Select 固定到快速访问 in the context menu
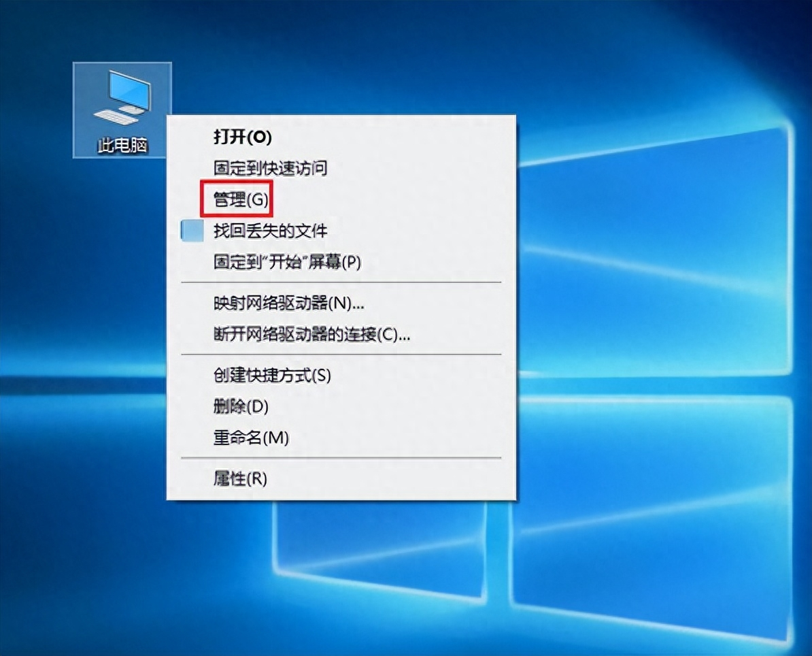 click(271, 168)
